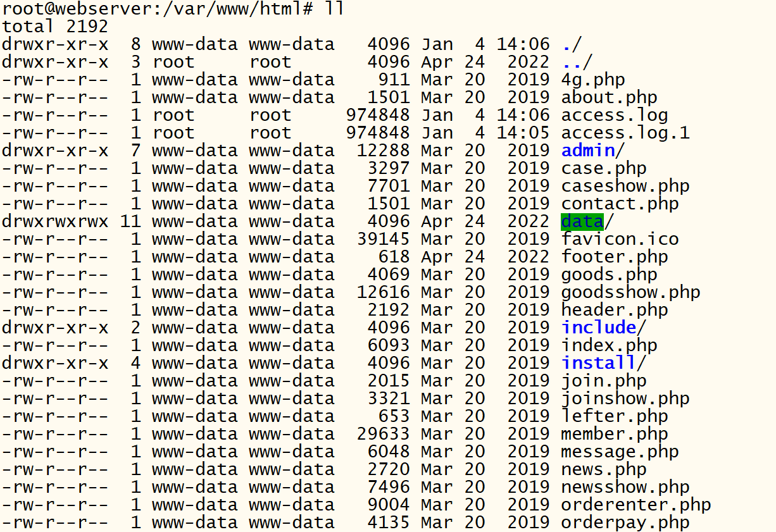Select the message.php filename
Image resolution: width=776 pixels, height=532 pixels.
[620, 452]
